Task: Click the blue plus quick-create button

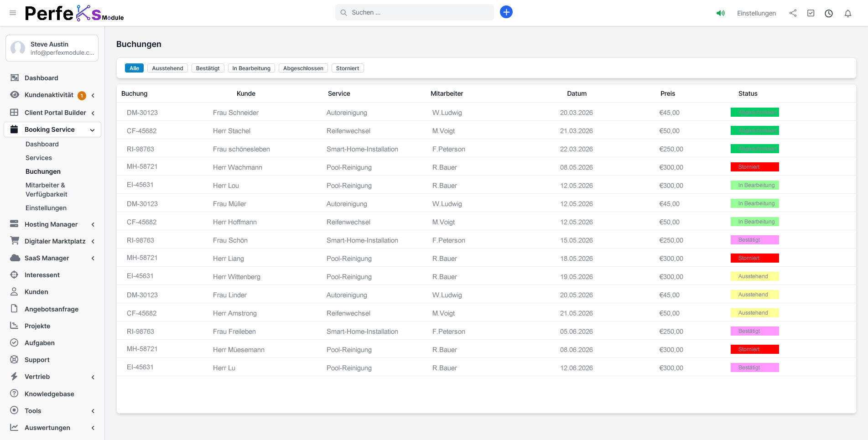Action: click(506, 12)
